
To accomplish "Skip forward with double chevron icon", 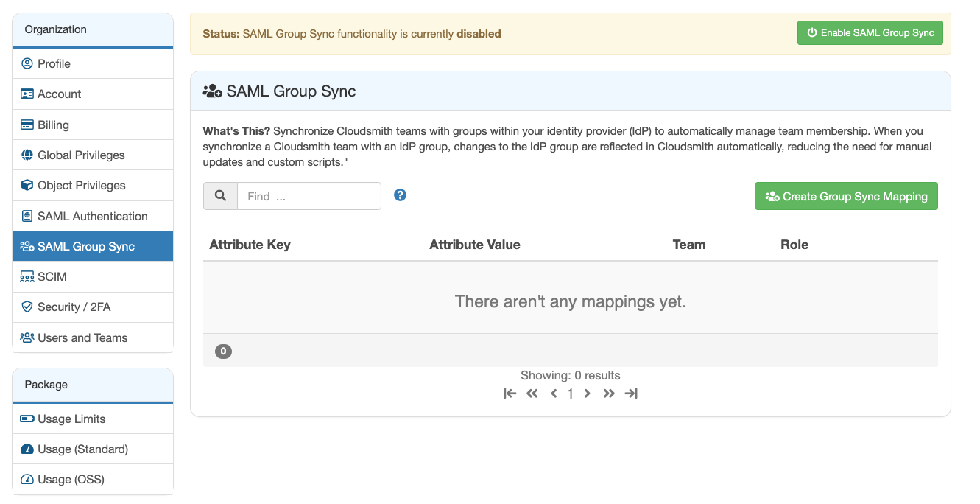I will point(609,393).
